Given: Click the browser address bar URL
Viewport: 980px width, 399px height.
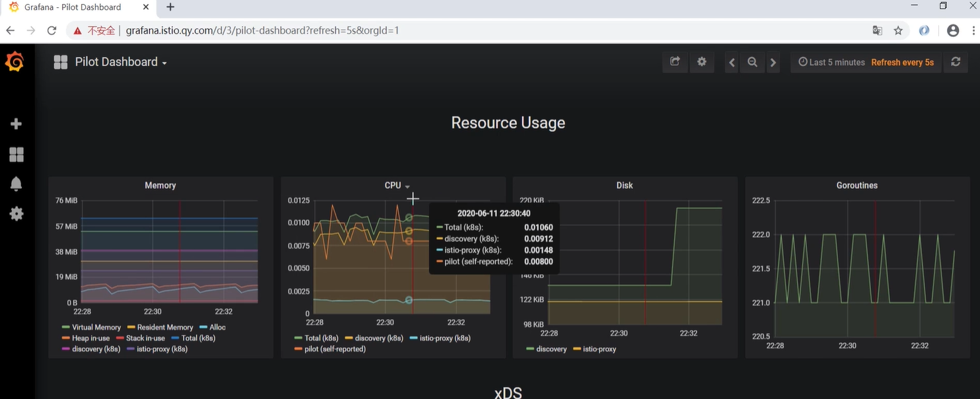Looking at the screenshot, I should click(262, 30).
